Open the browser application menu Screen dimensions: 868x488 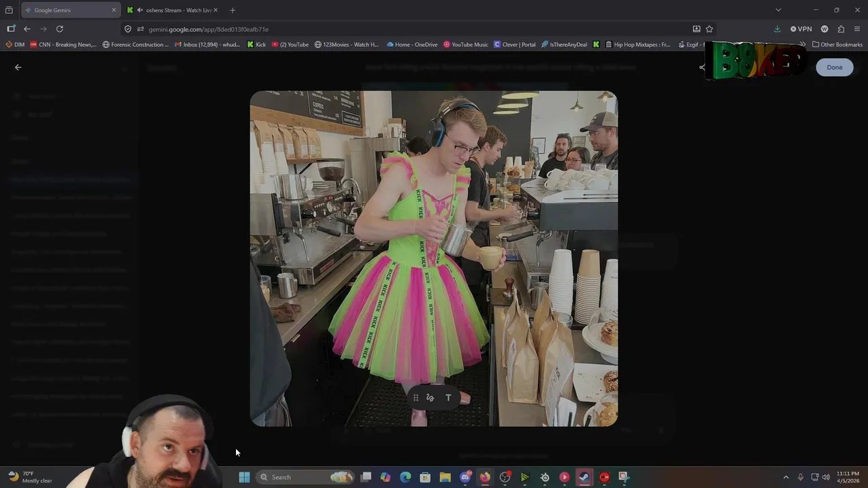857,29
